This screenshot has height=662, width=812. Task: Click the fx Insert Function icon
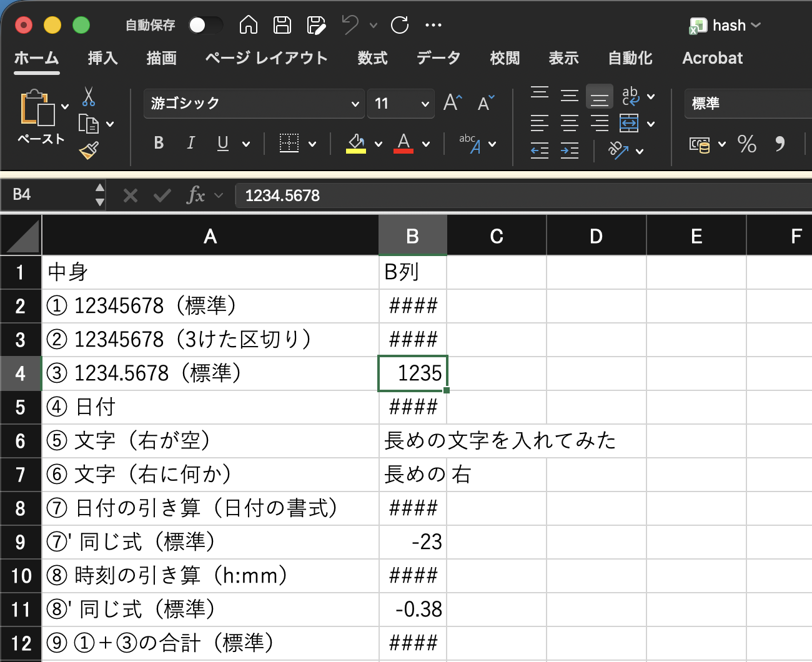click(x=196, y=195)
